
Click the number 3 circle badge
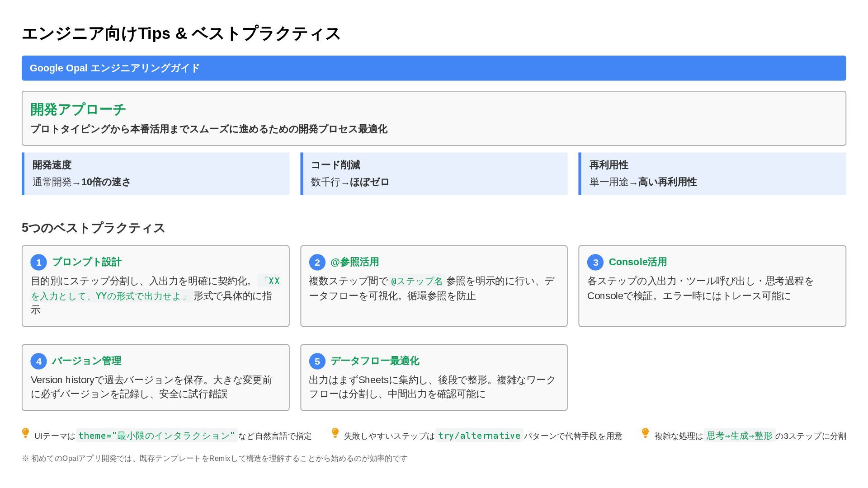coord(595,263)
